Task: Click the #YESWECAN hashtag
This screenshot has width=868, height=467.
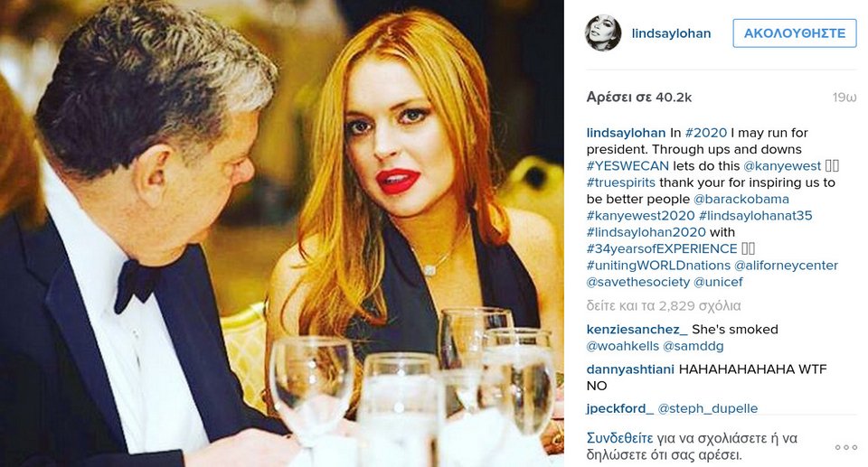Action: click(627, 166)
